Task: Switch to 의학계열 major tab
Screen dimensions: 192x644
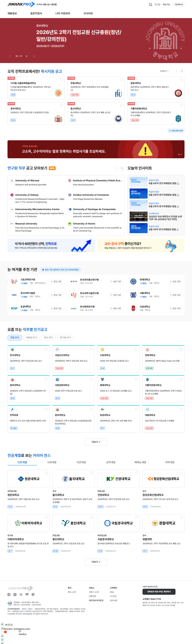Action: coord(170,463)
